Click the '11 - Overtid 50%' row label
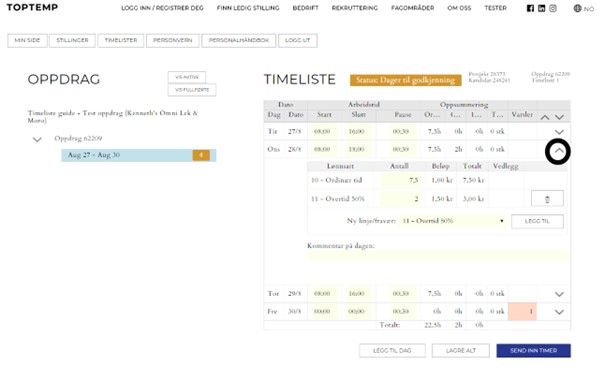Viewport: 605px width, 381px height. pyautogui.click(x=338, y=199)
